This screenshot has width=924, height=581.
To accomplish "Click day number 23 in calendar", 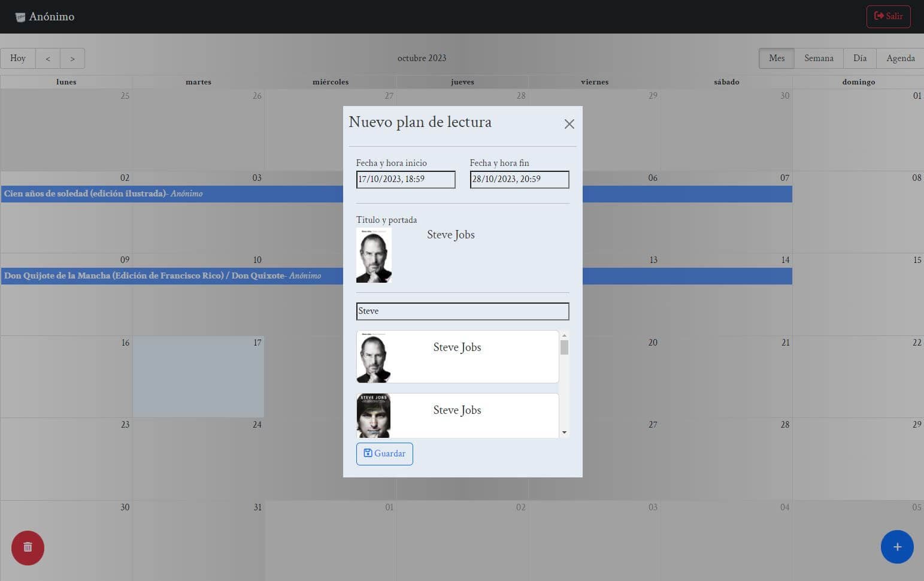I will (x=125, y=425).
